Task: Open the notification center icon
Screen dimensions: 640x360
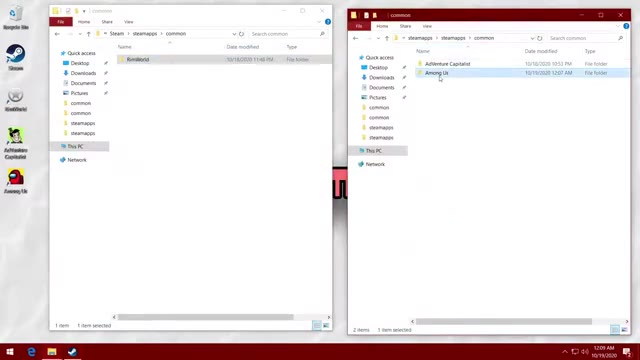Action: click(x=627, y=351)
